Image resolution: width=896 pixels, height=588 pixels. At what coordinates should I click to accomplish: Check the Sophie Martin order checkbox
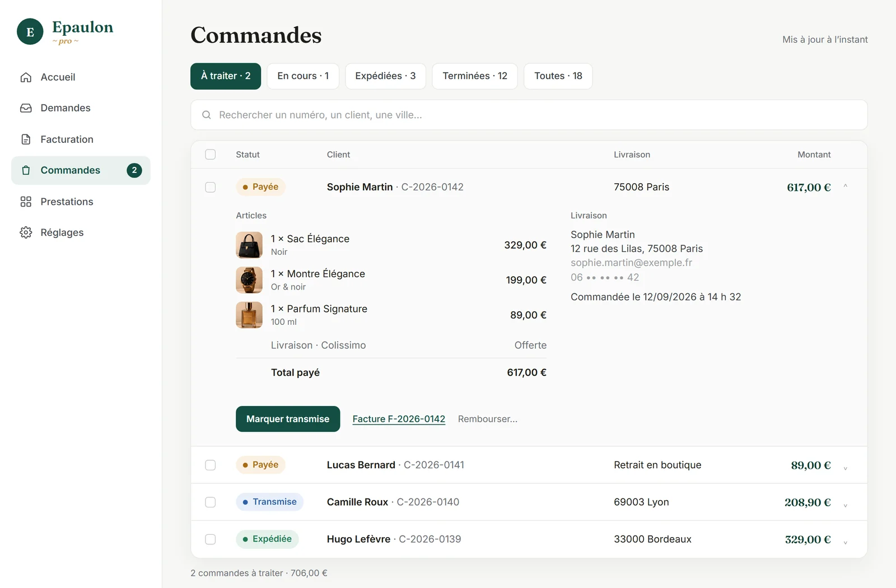click(211, 187)
